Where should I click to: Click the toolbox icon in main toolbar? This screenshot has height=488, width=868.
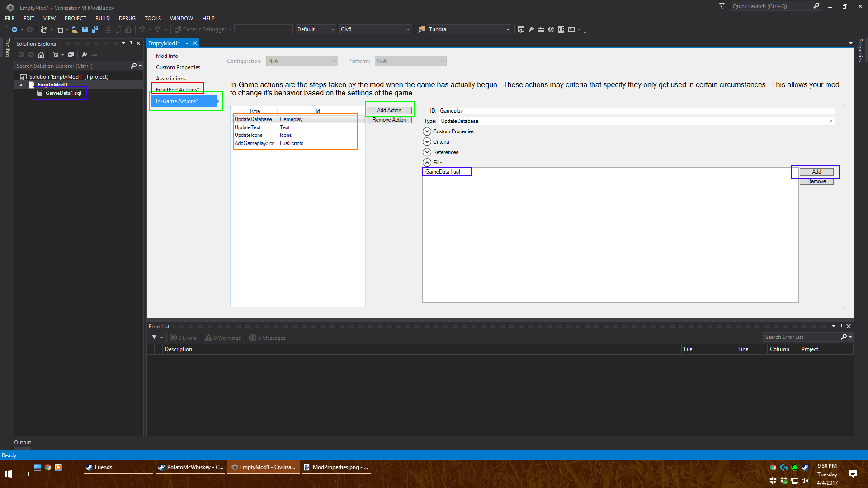click(x=541, y=29)
